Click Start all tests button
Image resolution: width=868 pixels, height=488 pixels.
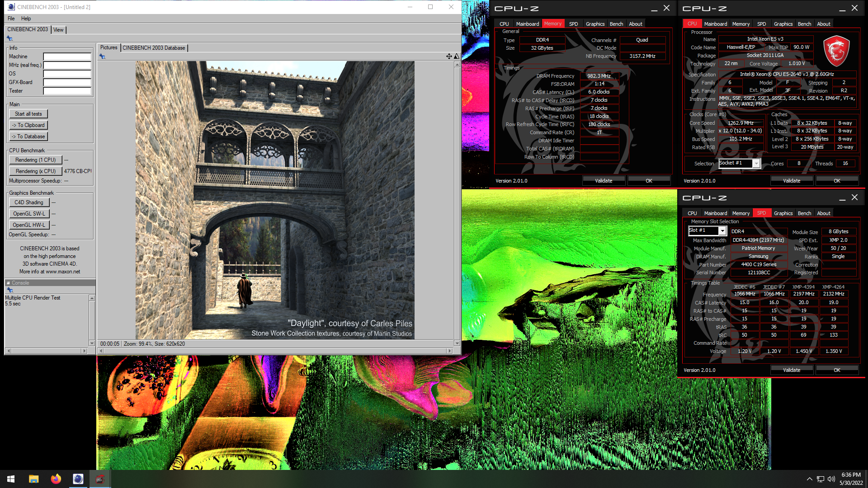[28, 114]
